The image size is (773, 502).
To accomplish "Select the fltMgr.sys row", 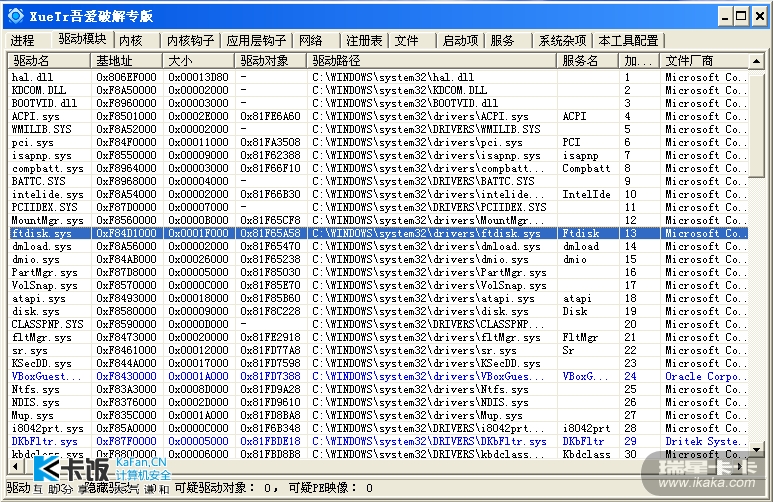I will [x=378, y=337].
